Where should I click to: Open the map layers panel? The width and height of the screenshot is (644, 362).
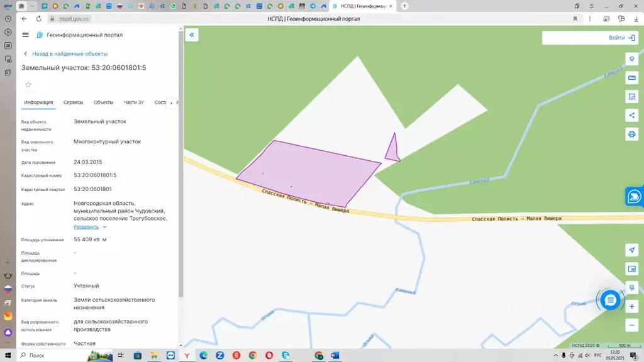[x=632, y=59]
